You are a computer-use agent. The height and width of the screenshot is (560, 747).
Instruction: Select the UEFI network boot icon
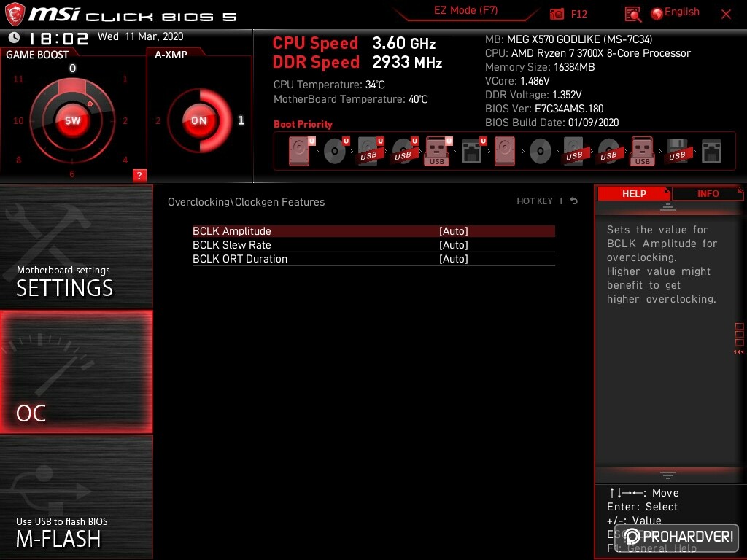coord(473,152)
